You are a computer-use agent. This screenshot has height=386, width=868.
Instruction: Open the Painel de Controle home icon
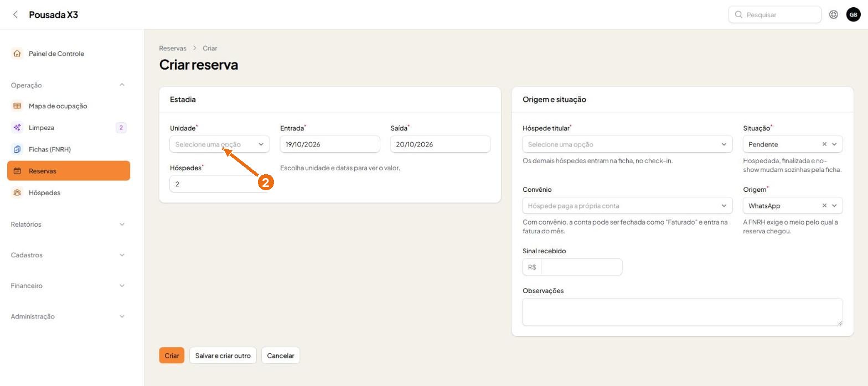coord(17,54)
